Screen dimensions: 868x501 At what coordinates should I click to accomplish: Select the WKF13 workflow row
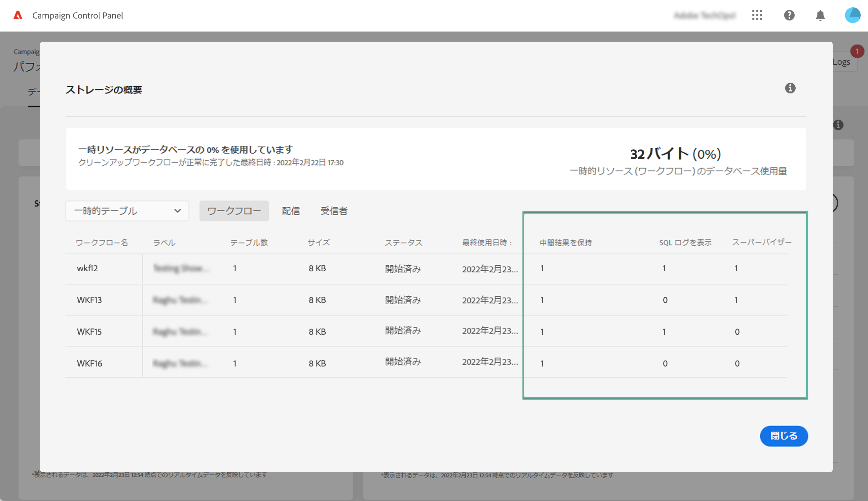click(x=89, y=300)
